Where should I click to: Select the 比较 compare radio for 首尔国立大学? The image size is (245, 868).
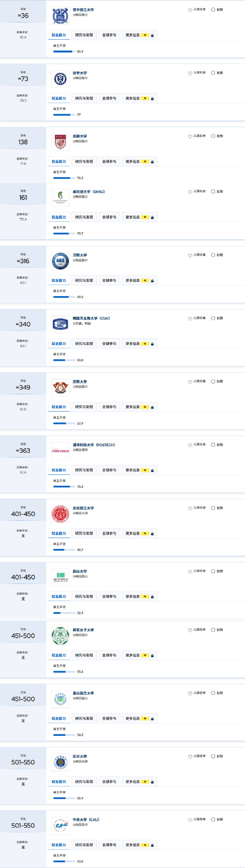pos(213,10)
